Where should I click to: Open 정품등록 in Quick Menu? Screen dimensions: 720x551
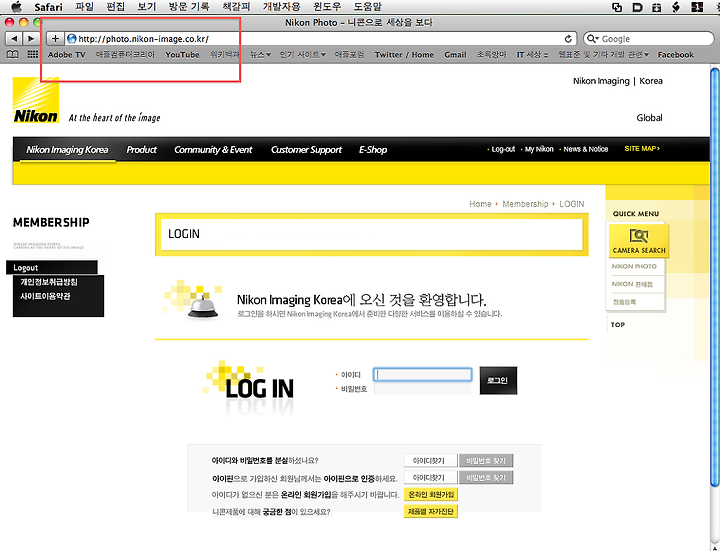click(624, 302)
